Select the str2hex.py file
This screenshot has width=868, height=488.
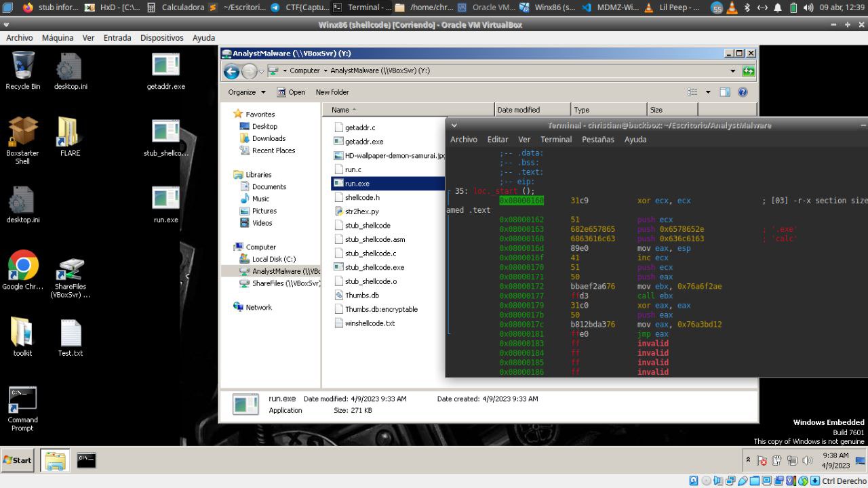coord(362,211)
